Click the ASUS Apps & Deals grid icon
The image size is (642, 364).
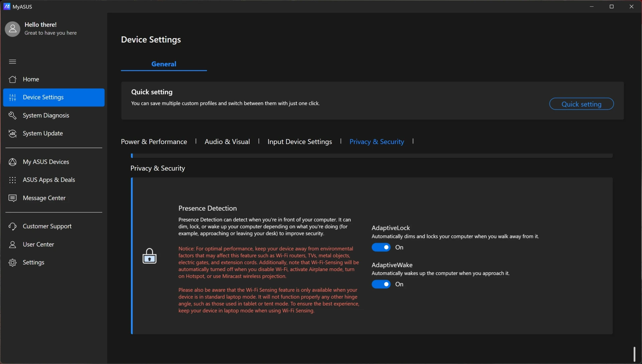click(13, 180)
